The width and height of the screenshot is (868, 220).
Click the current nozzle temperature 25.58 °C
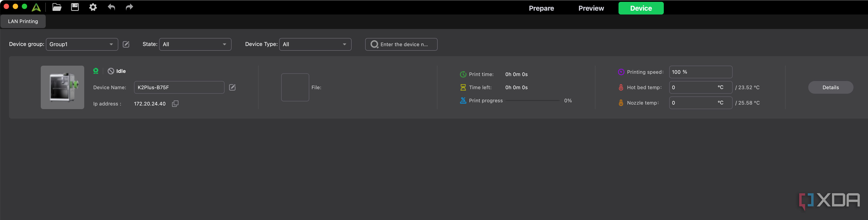click(747, 103)
